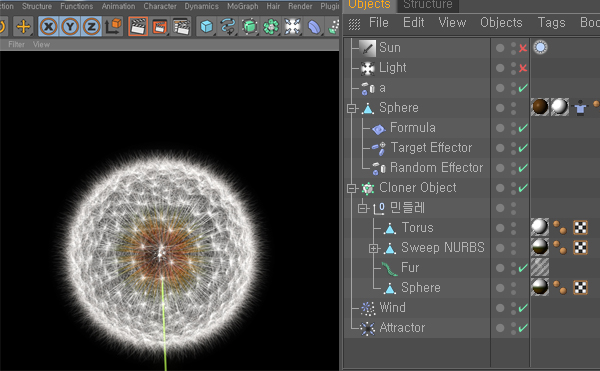Click Render to Picture Viewer icon
The width and height of the screenshot is (600, 371).
[160, 26]
